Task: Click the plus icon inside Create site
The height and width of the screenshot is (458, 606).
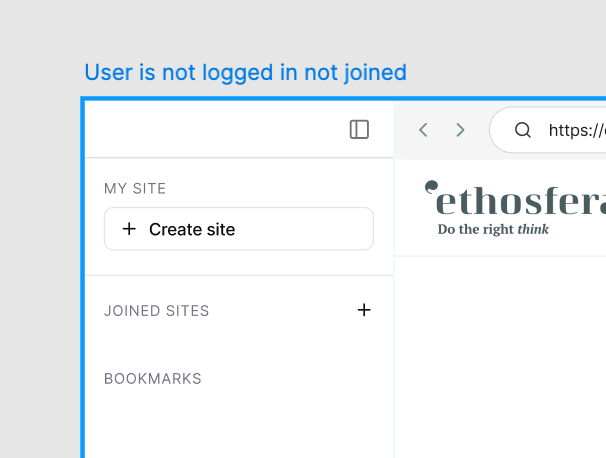Action: tap(129, 229)
